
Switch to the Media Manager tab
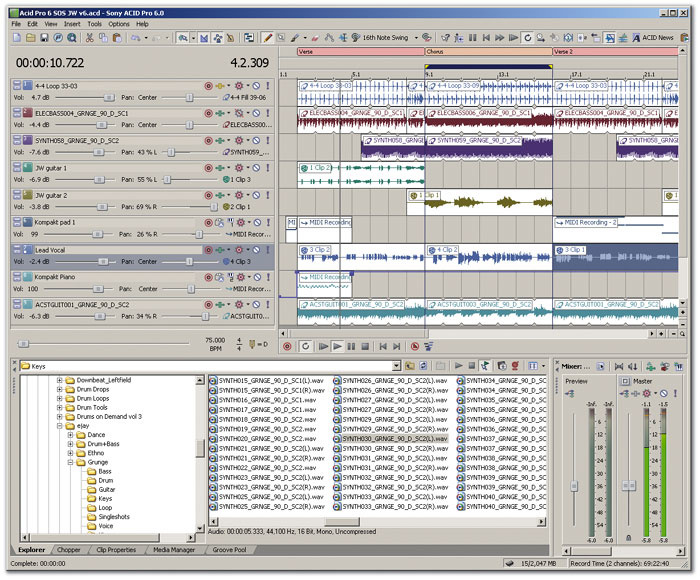[174, 550]
